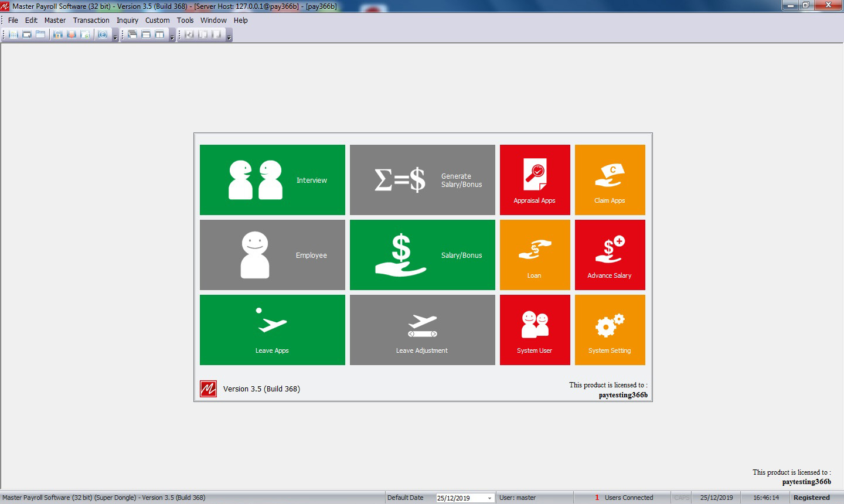This screenshot has width=844, height=504.
Task: Click the window-with-cursor toolbar icon
Action: coord(27,35)
